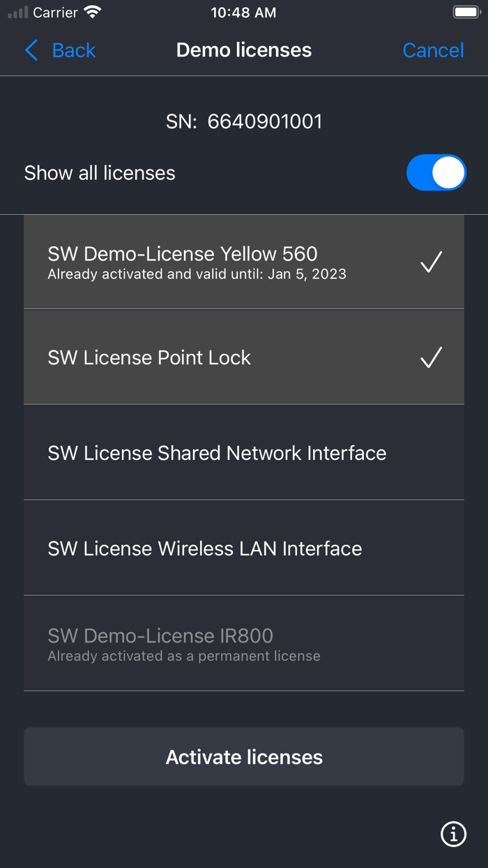Tap the battery indicator icon
This screenshot has width=488, height=868.
click(465, 13)
